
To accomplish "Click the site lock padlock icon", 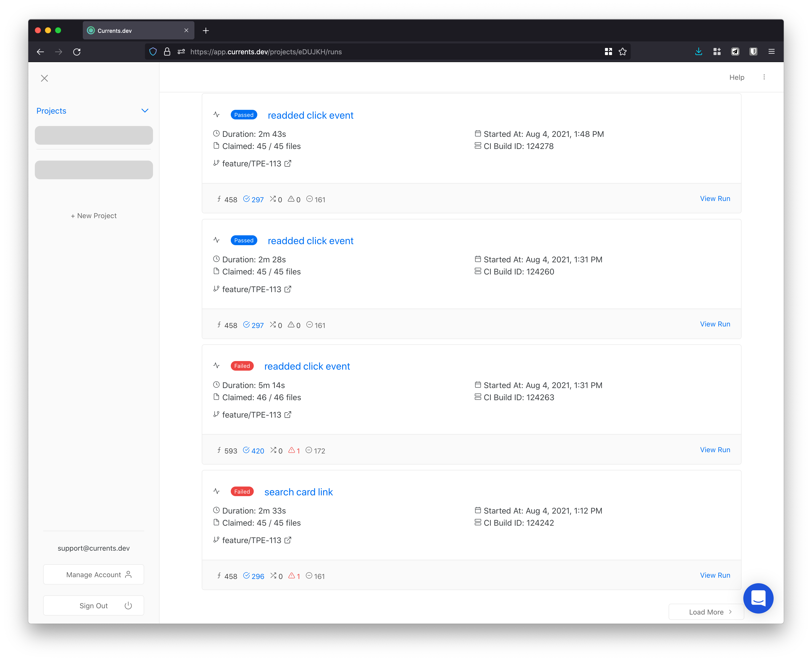I will (167, 52).
